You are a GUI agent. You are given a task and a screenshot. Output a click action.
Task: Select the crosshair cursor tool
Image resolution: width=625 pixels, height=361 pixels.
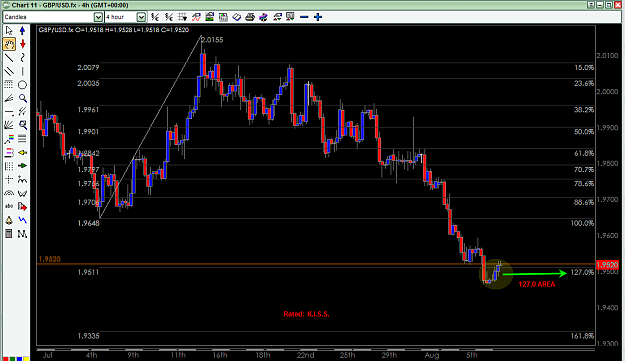click(x=9, y=179)
